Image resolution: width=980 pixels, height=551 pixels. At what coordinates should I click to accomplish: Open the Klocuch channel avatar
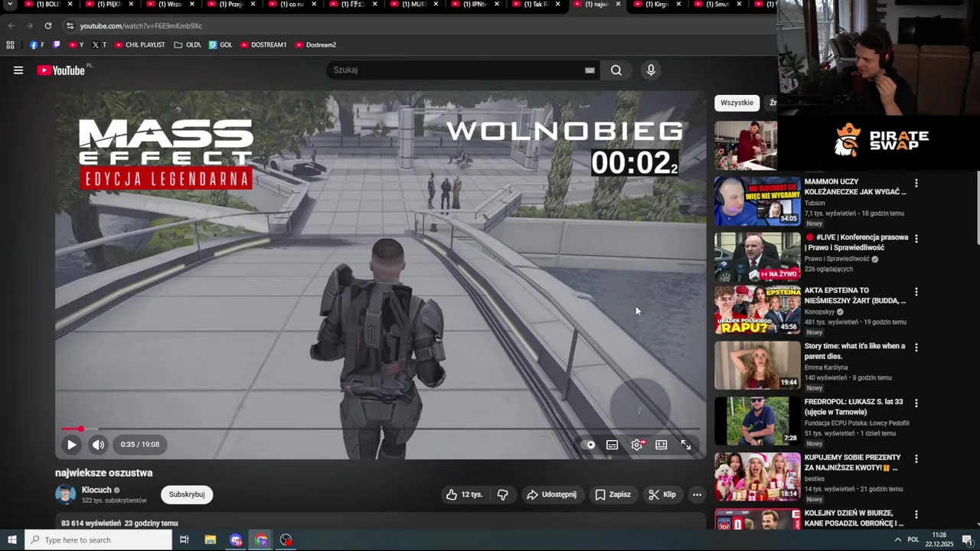(66, 494)
